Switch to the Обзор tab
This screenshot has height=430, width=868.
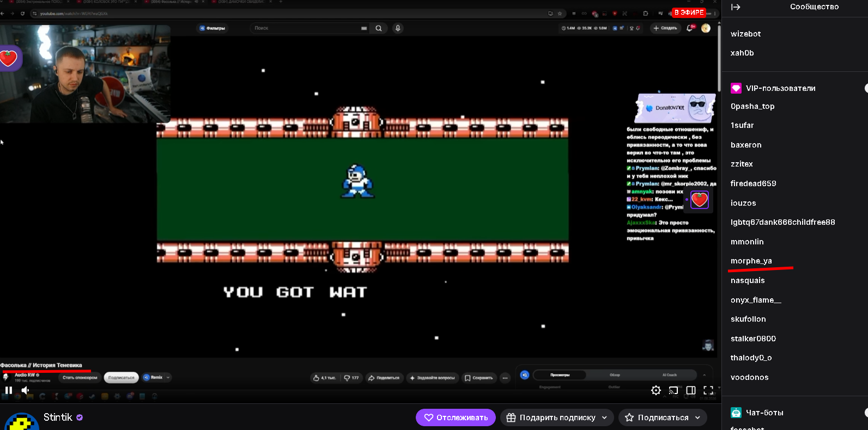(615, 375)
